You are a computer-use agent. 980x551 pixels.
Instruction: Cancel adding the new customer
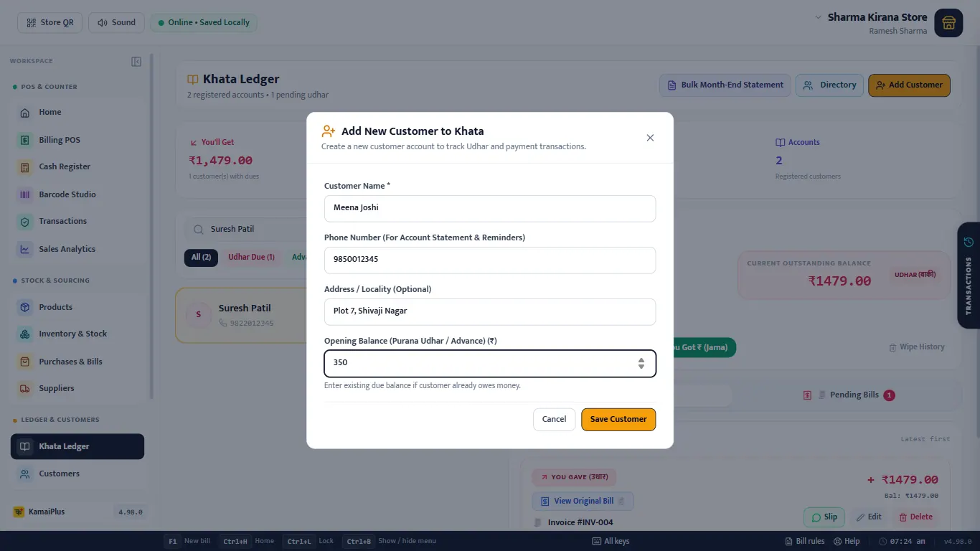tap(554, 420)
